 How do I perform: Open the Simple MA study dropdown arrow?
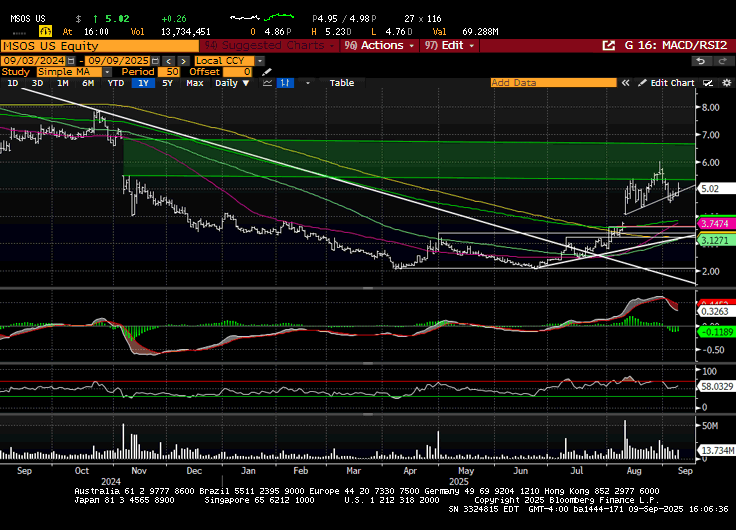107,72
